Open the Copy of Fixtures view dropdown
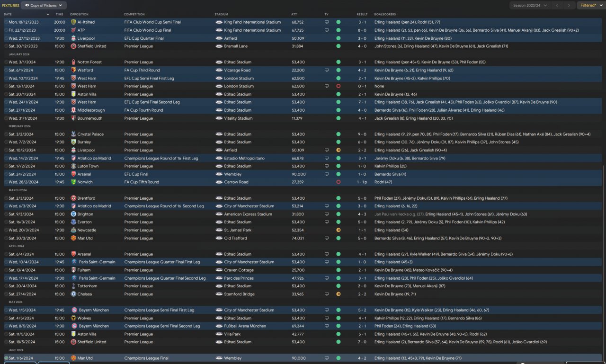This screenshot has height=364, width=606. (x=44, y=5)
